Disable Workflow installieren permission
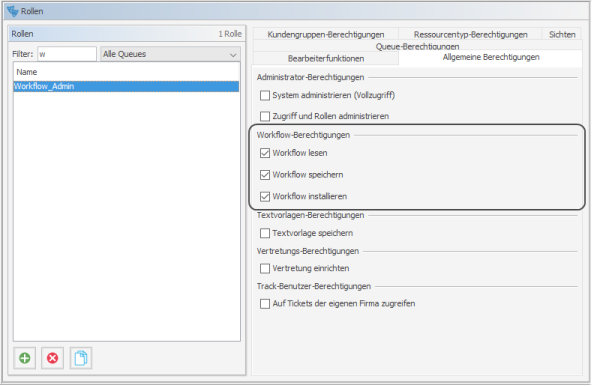The width and height of the screenshot is (600, 386). pyautogui.click(x=265, y=197)
